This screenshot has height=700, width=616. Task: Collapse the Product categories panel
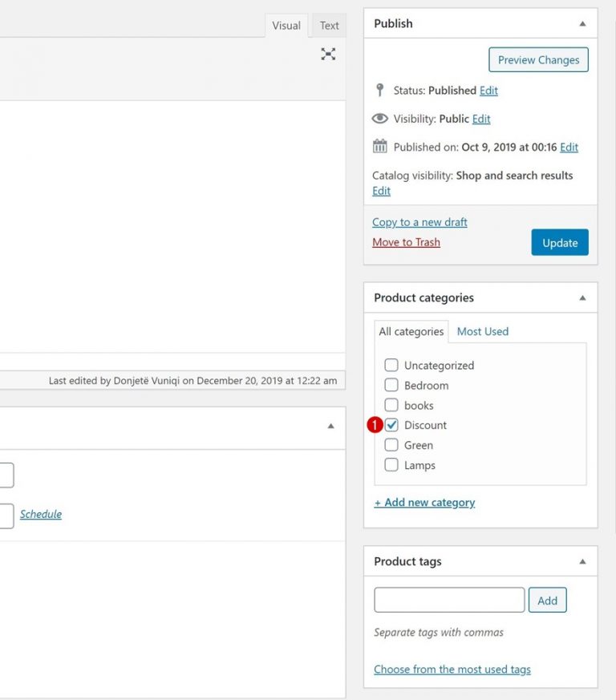coord(582,298)
